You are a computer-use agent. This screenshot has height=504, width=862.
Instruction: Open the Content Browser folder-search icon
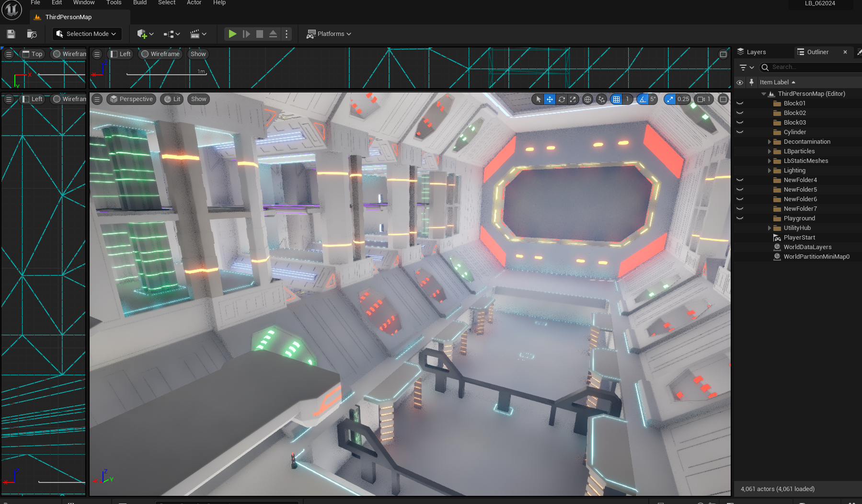pos(32,34)
